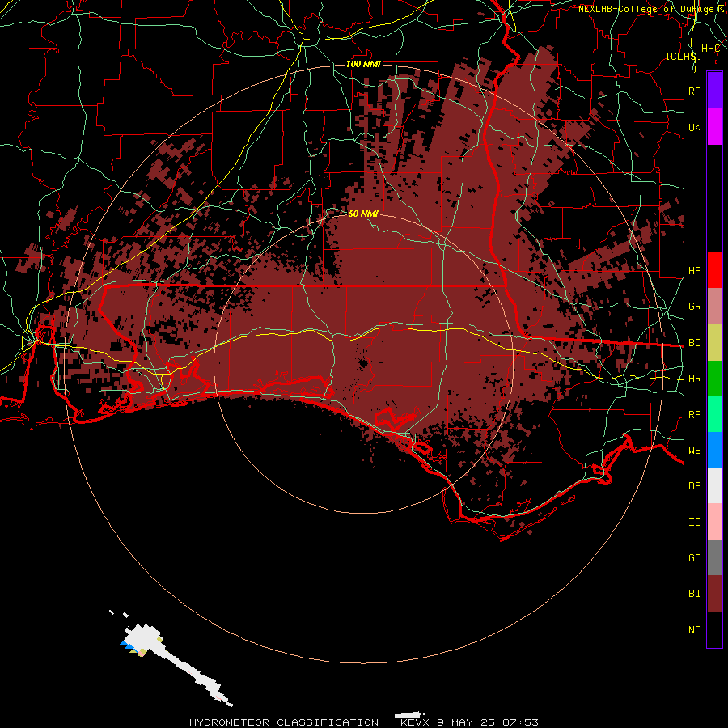Click the RA legend label
The height and width of the screenshot is (728, 728).
[x=695, y=415]
